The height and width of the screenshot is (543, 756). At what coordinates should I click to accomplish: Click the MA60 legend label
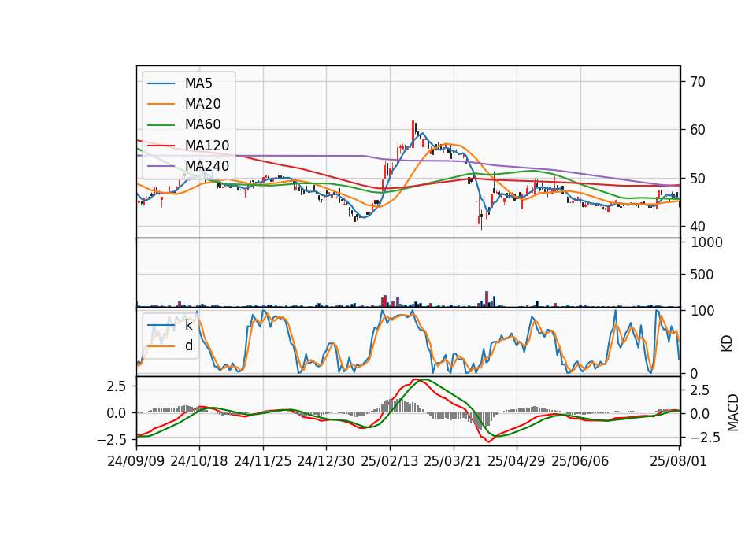coord(202,124)
